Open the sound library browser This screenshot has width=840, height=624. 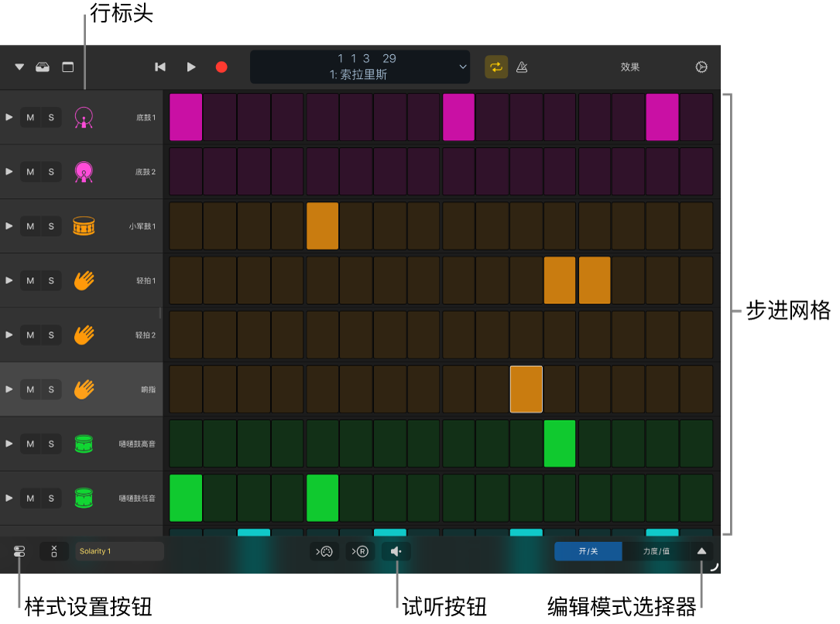coord(43,67)
